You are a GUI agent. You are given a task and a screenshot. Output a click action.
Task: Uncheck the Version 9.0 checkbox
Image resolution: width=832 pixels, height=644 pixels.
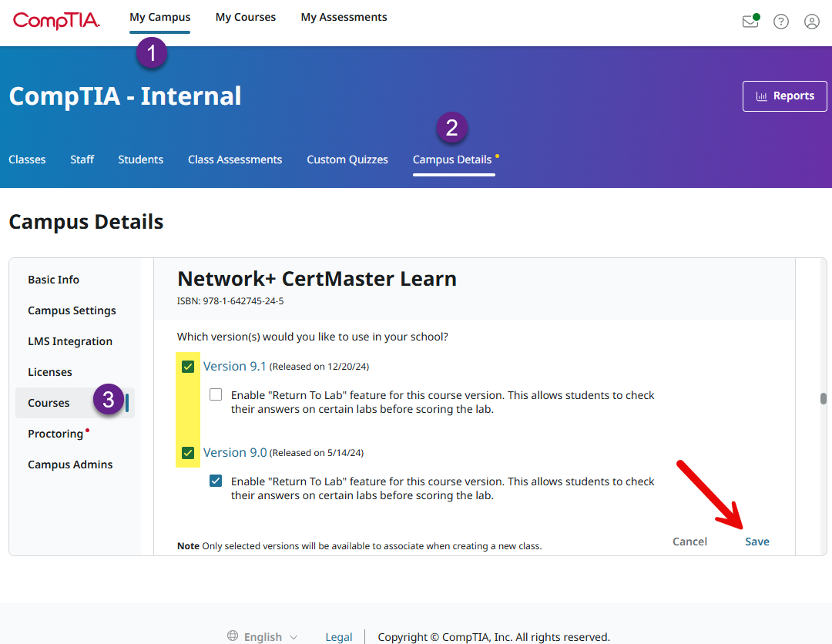188,453
